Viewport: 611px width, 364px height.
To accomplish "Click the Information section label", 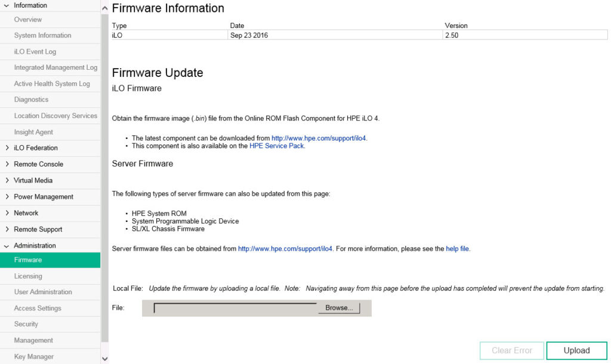I will tap(30, 5).
